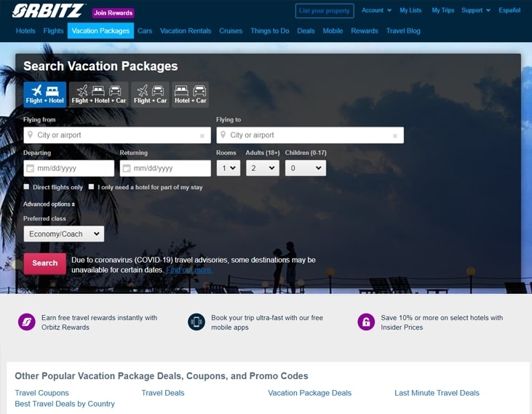Enable Direct flights only checkbox
Viewport: 532px width, 414px height.
tap(26, 187)
